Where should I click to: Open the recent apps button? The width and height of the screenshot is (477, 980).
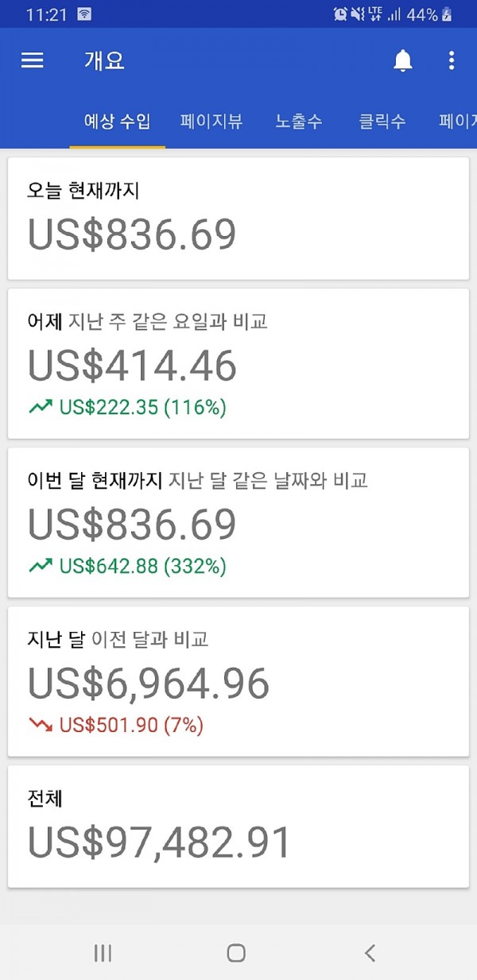point(103,952)
